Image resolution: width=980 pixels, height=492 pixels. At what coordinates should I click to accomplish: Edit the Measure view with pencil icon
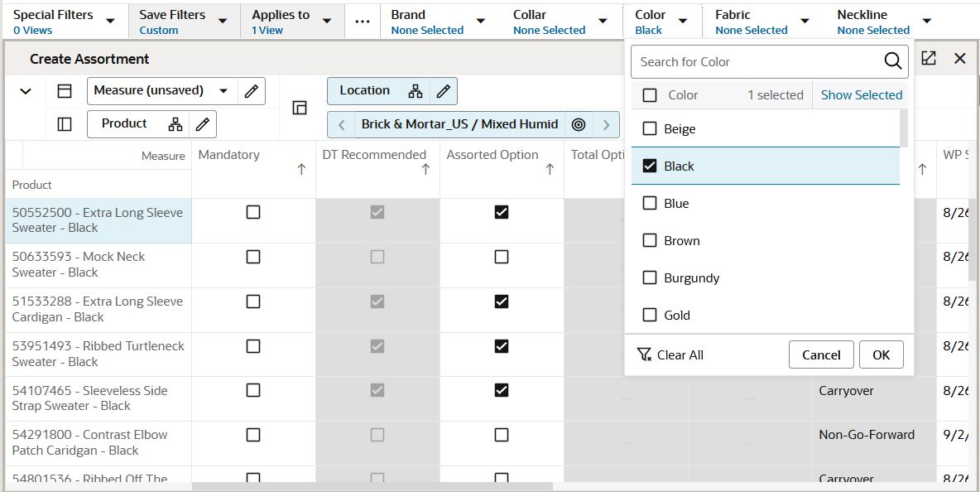252,91
